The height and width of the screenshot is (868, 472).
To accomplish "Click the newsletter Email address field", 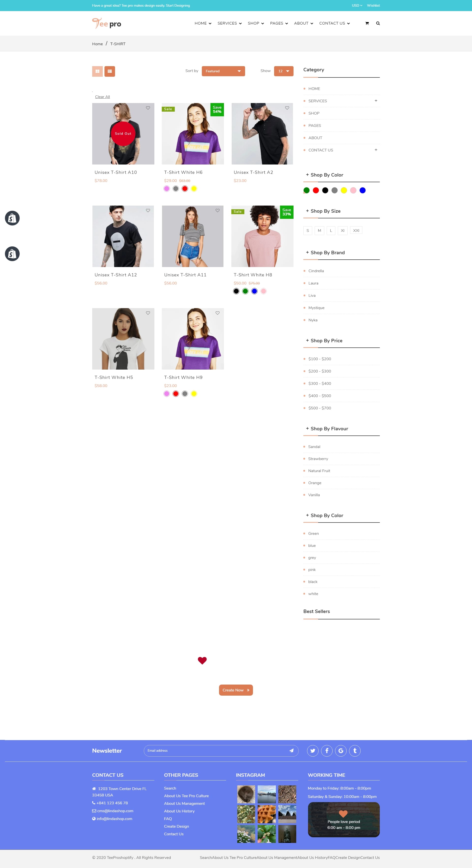I will tap(216, 750).
